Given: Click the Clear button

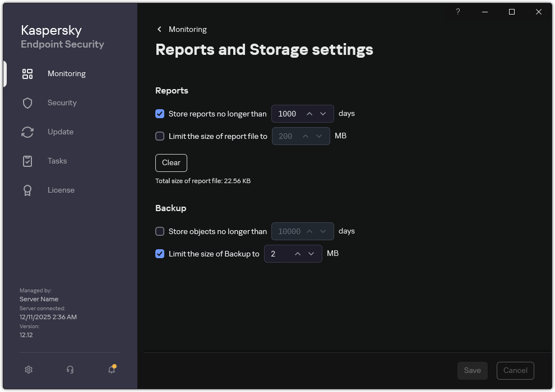Looking at the screenshot, I should [x=171, y=163].
